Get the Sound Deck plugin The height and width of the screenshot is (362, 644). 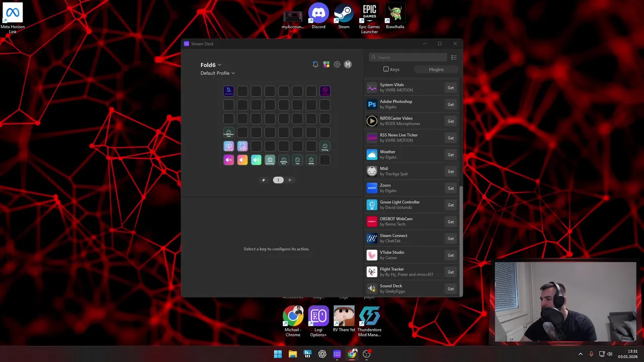point(451,289)
